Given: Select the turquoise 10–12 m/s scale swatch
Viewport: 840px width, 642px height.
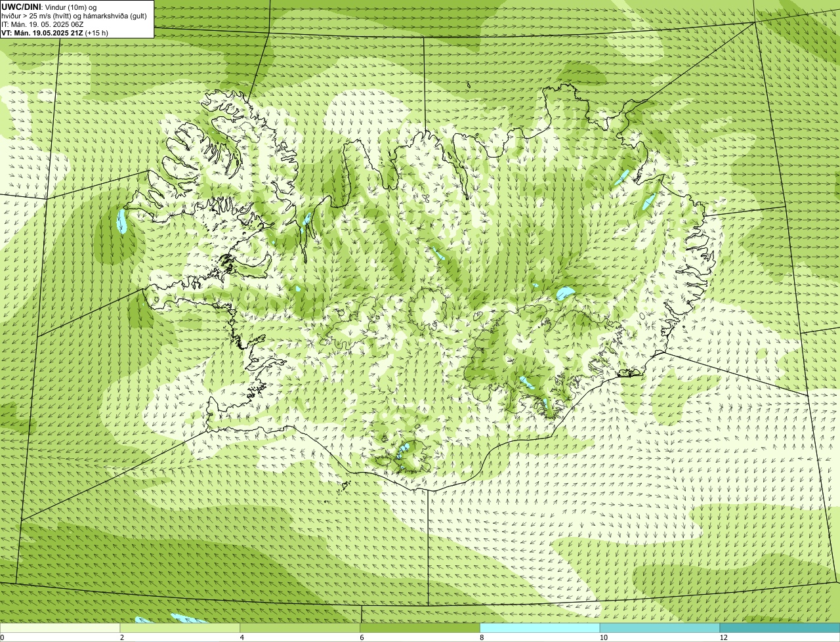Looking at the screenshot, I should click(x=660, y=628).
